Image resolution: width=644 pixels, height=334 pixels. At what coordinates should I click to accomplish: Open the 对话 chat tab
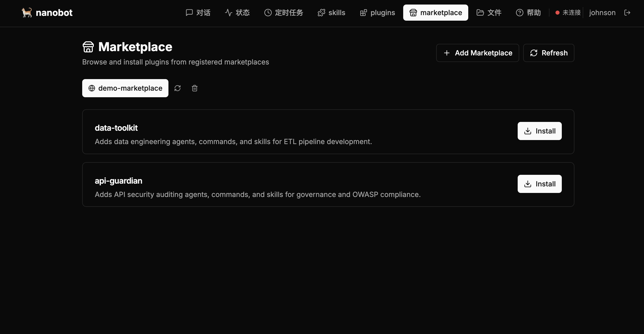198,13
